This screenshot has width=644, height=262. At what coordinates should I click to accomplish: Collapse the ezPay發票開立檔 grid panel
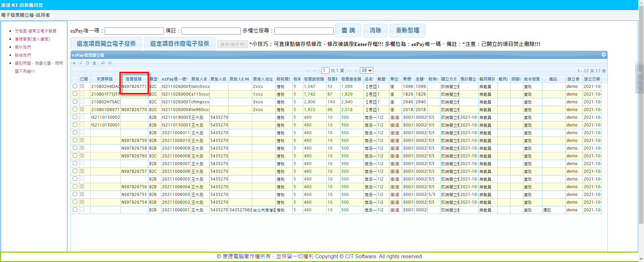[603, 55]
